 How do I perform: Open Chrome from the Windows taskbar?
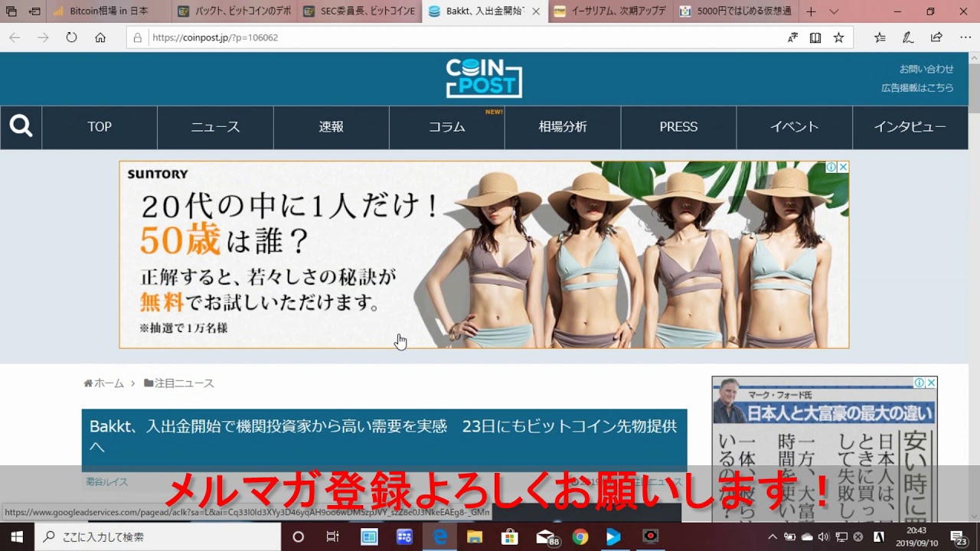(580, 536)
